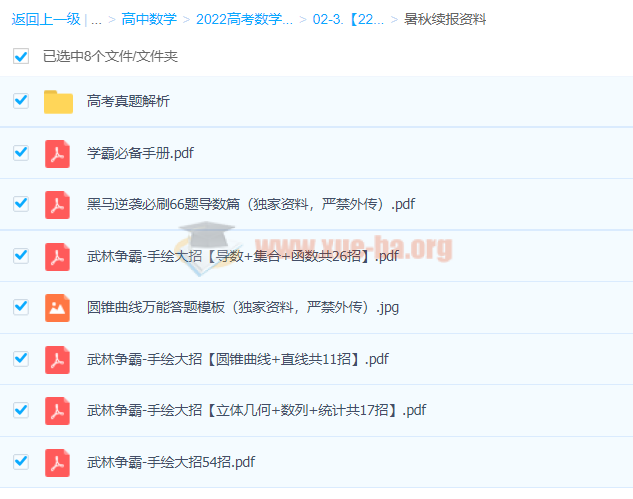This screenshot has height=499, width=633.
Task: Click PDF icon of 导数+集合+函数共26招 file
Action: point(58,256)
